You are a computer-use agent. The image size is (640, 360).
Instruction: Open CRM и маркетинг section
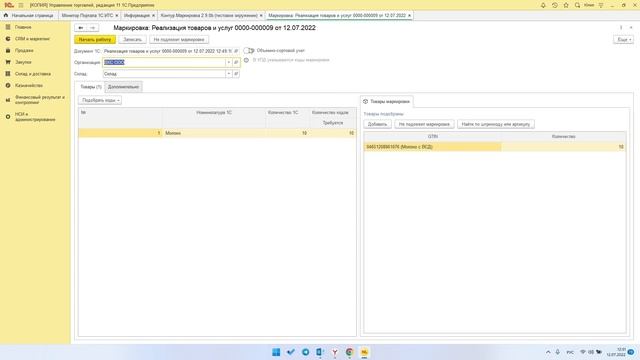pos(32,39)
